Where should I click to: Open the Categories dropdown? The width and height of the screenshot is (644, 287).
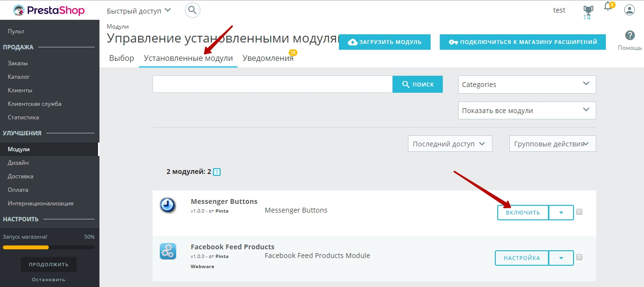pyautogui.click(x=527, y=84)
